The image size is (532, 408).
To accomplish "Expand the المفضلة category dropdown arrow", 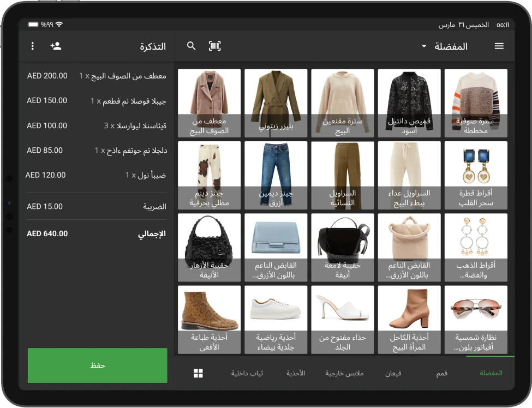I will 423,46.
